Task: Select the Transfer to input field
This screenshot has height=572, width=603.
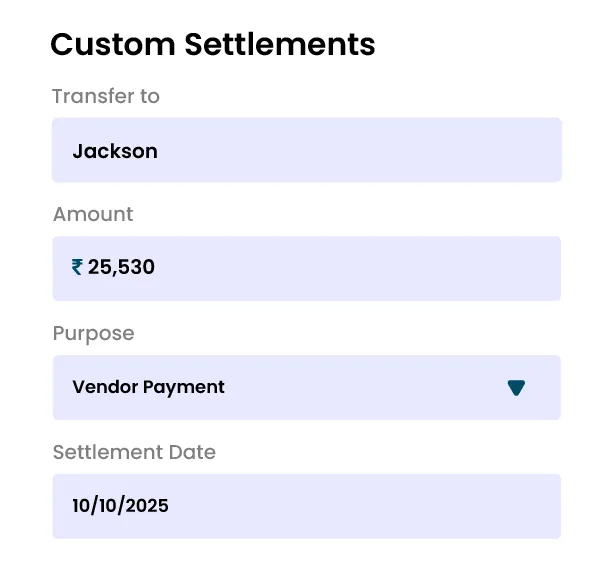Action: tap(306, 150)
